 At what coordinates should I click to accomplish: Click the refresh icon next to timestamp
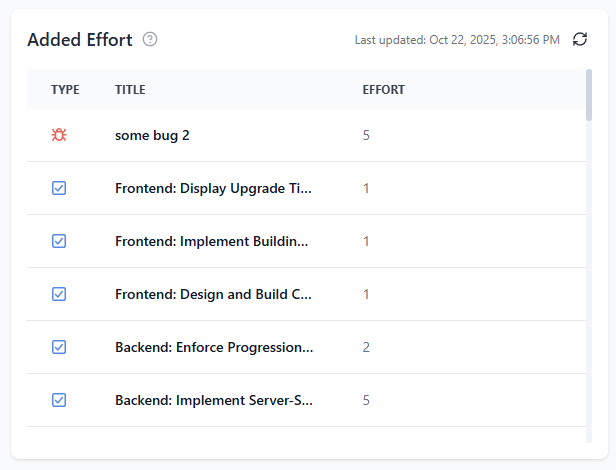coord(580,39)
